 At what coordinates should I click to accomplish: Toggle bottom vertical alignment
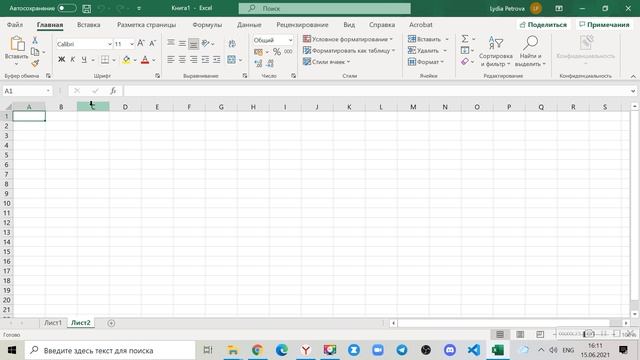pyautogui.click(x=193, y=43)
